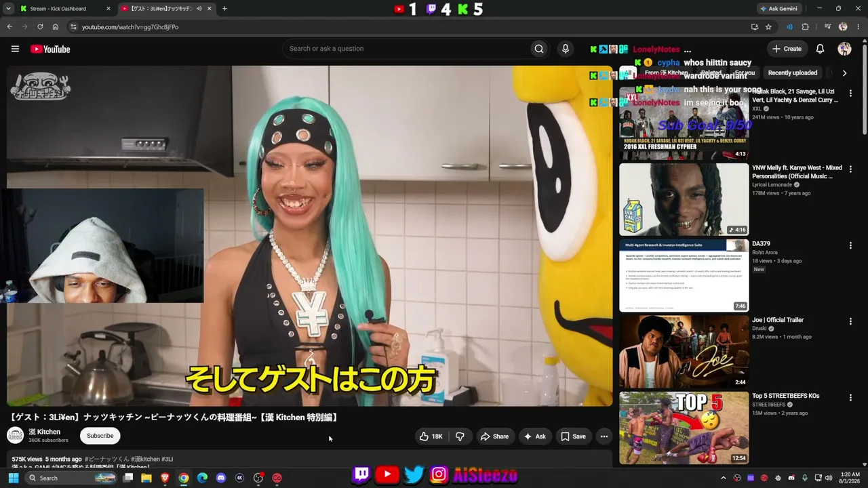Select the For you filter chip
Screen dimensions: 868x488
[745, 73]
